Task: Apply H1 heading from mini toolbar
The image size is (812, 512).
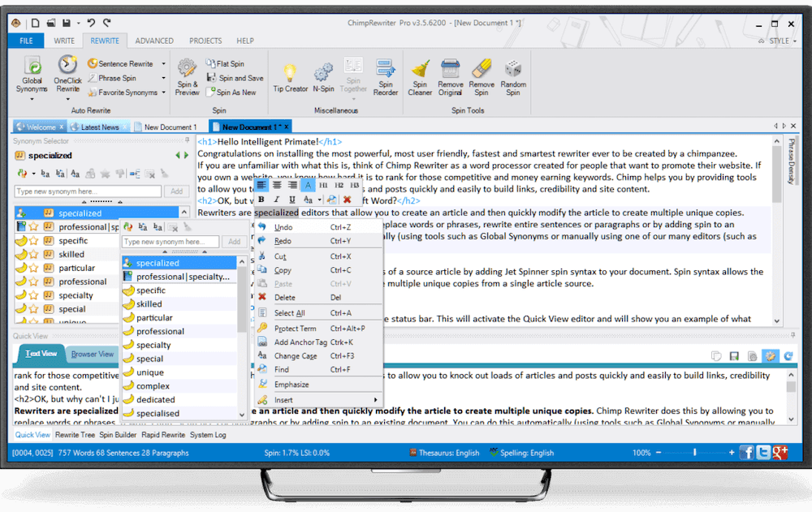Action: [323, 185]
